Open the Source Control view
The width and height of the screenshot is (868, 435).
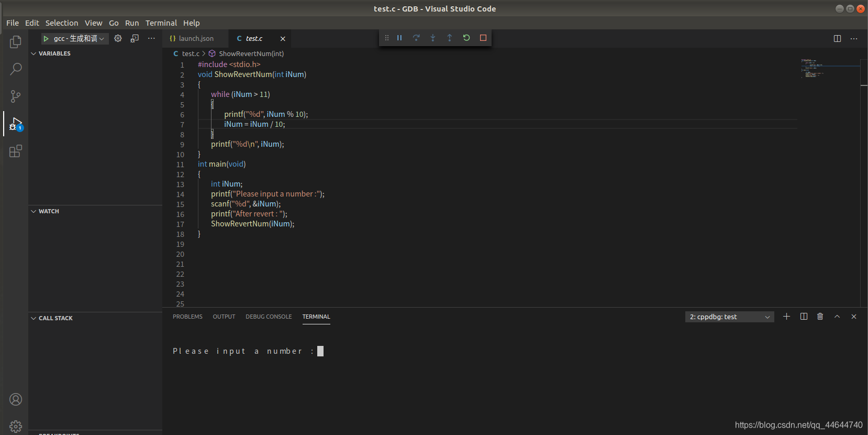16,96
